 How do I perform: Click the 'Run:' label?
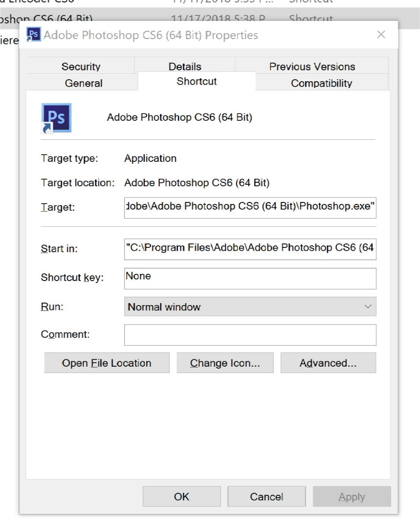(52, 307)
